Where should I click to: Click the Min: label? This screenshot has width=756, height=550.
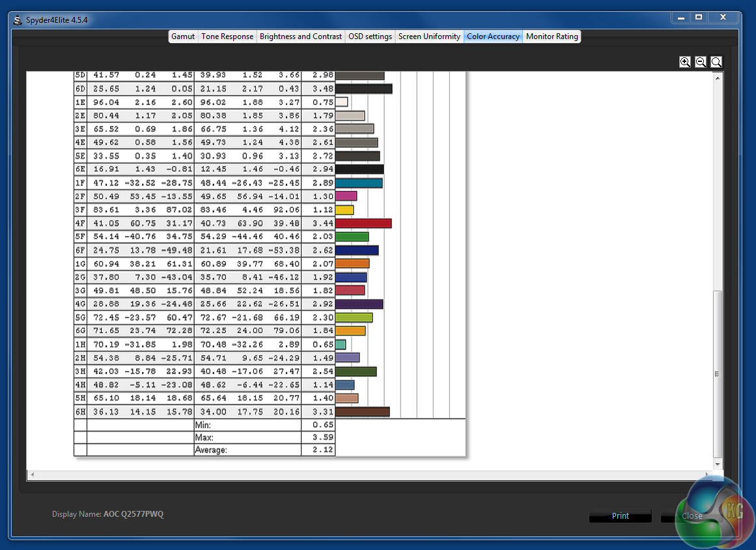[203, 425]
